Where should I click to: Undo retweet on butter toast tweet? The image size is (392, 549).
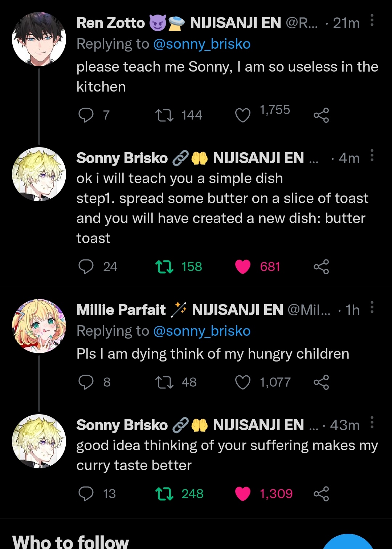[164, 267]
